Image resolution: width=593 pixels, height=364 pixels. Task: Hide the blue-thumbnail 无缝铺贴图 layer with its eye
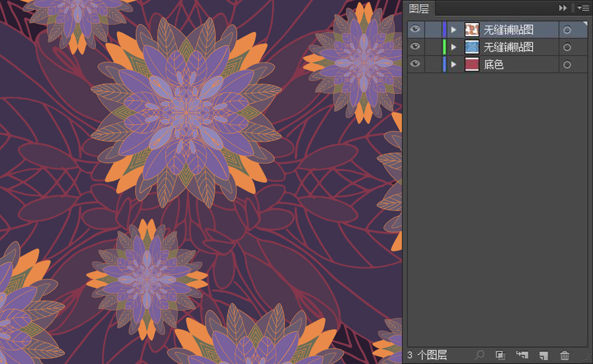click(415, 47)
